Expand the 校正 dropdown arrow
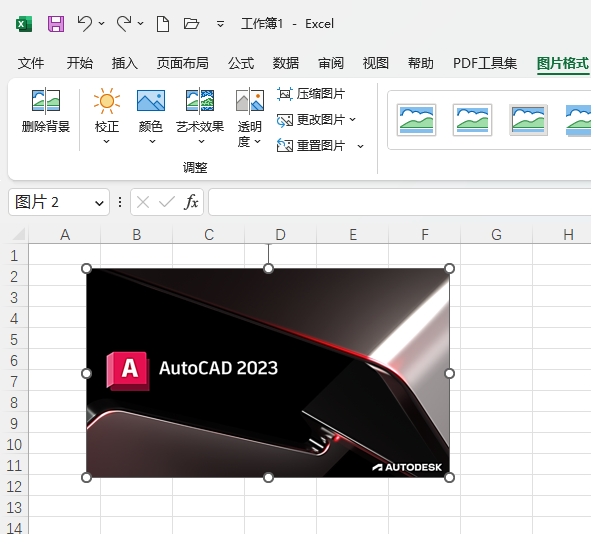The width and height of the screenshot is (591, 534). point(107,141)
